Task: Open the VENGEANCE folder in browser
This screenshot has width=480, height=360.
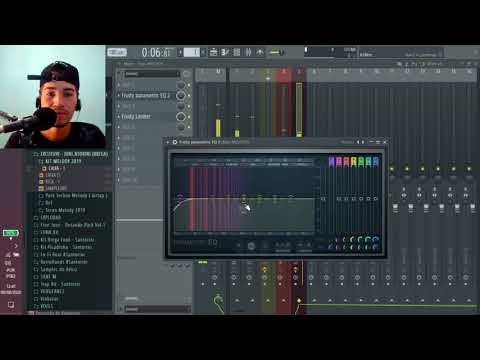Action: pyautogui.click(x=49, y=291)
